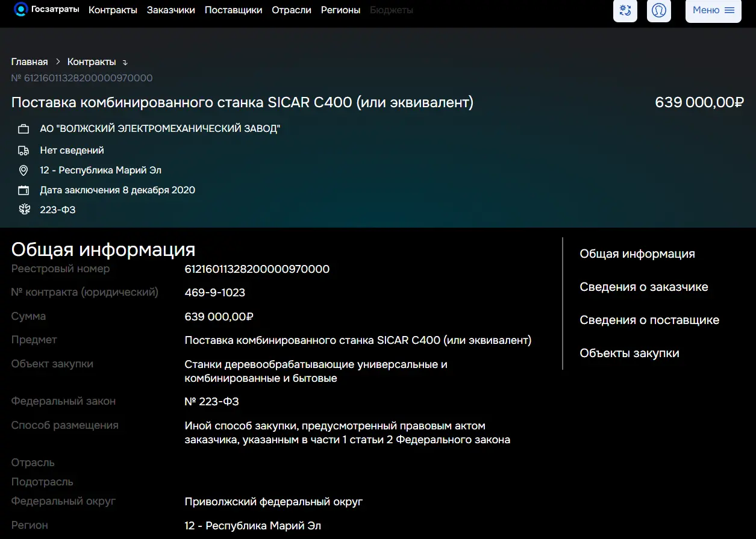Click the contract number under breadcrumb

82,78
